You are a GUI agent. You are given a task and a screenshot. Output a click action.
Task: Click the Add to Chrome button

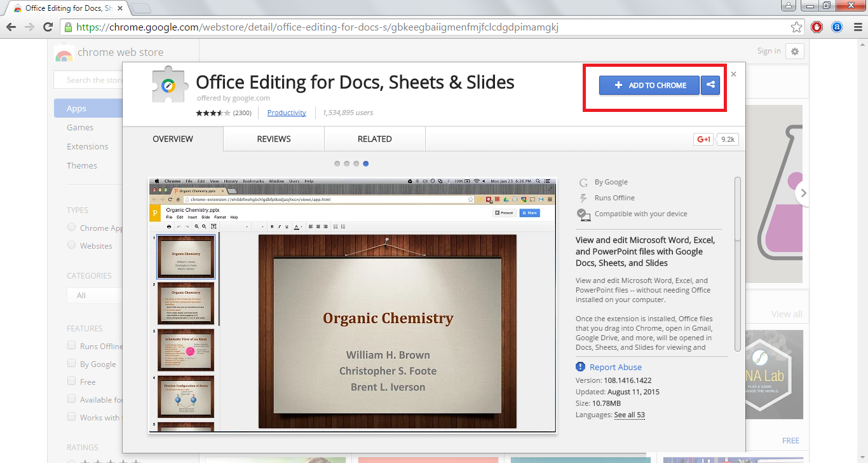pyautogui.click(x=649, y=85)
